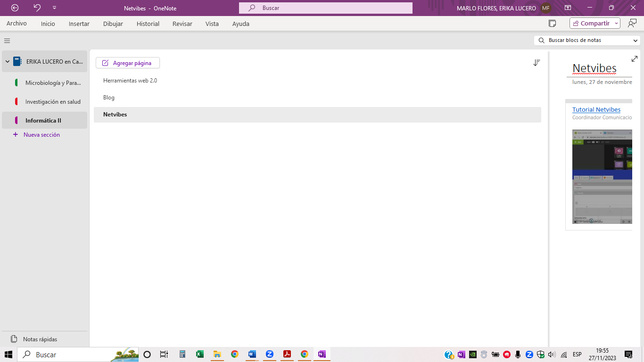The height and width of the screenshot is (362, 644).
Task: Click the OneNote taskbar icon
Action: point(322,354)
